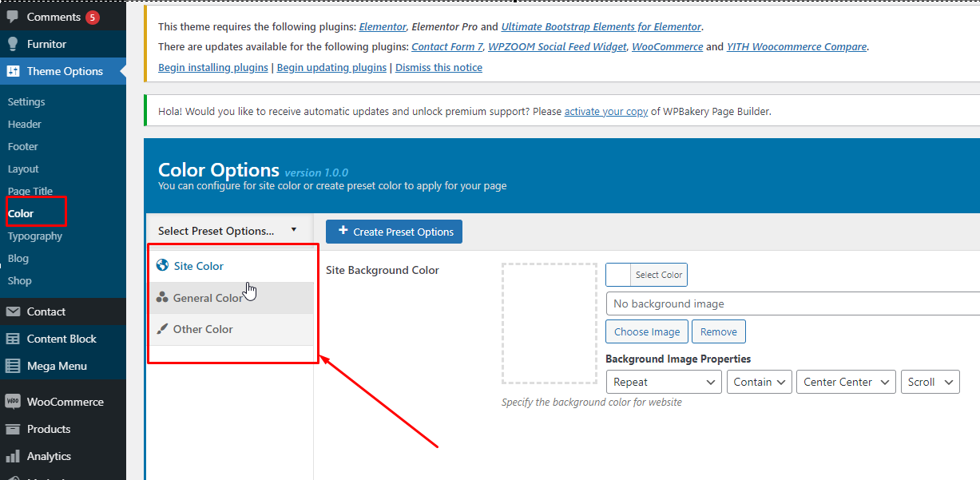Open Theme Options in the sidebar

pos(63,71)
